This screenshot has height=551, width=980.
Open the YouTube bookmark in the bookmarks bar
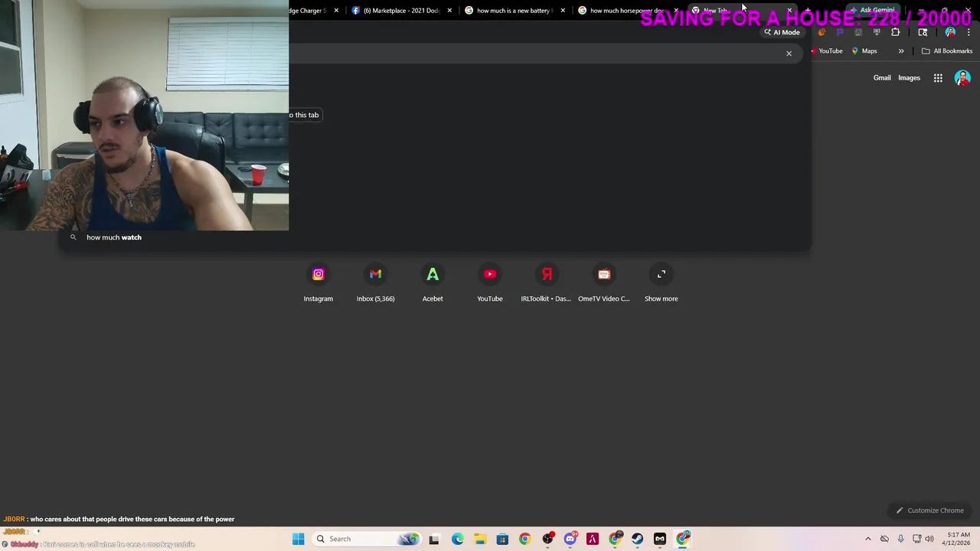(827, 51)
